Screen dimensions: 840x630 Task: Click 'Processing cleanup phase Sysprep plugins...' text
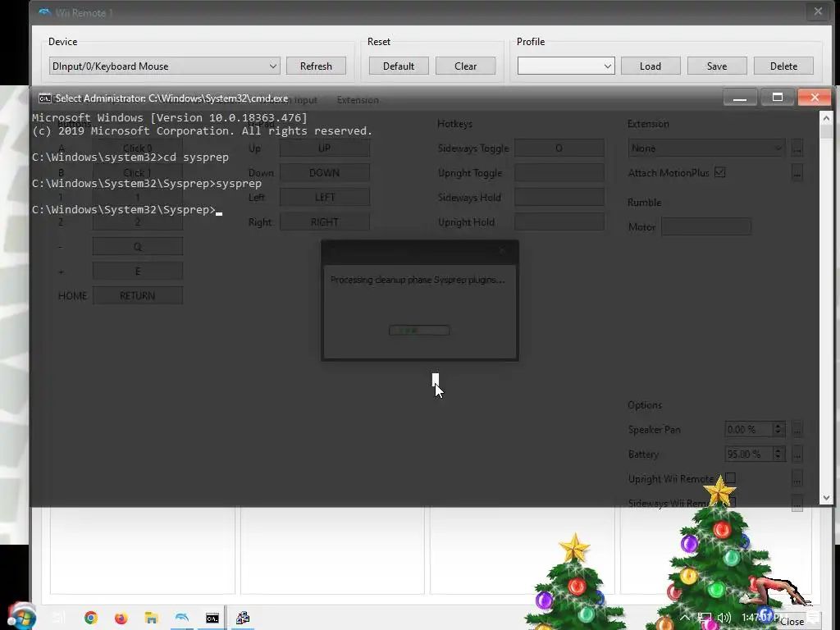(x=418, y=280)
